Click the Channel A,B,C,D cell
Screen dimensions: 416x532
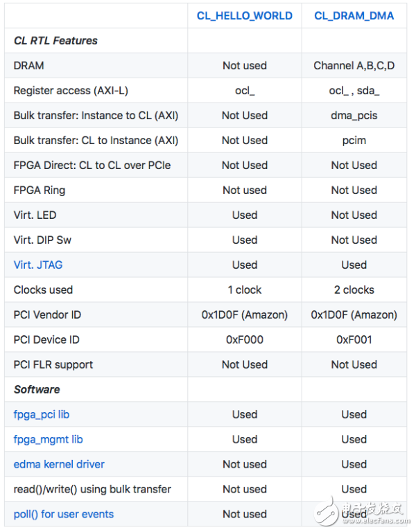coord(354,66)
